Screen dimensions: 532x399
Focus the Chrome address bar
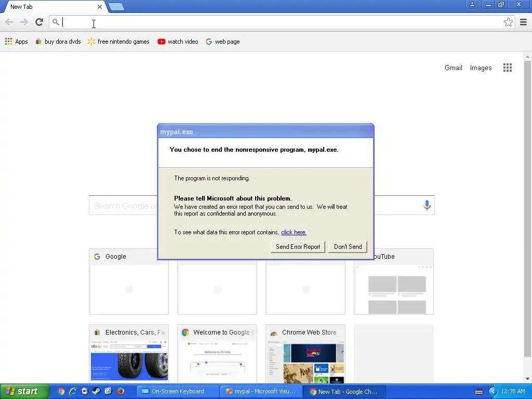(282, 22)
